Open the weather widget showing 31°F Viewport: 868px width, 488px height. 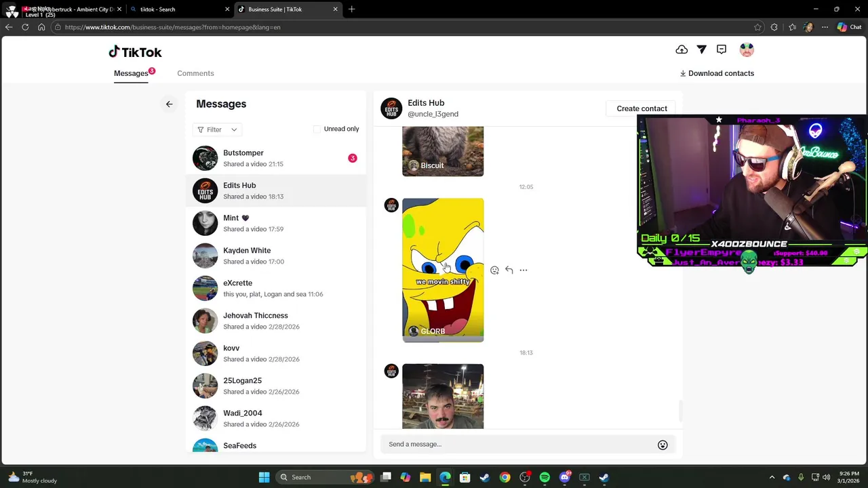(32, 477)
